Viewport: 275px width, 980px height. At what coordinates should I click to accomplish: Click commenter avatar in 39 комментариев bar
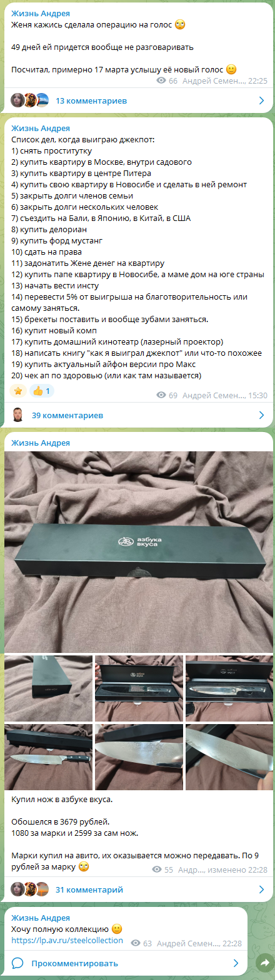[18, 415]
